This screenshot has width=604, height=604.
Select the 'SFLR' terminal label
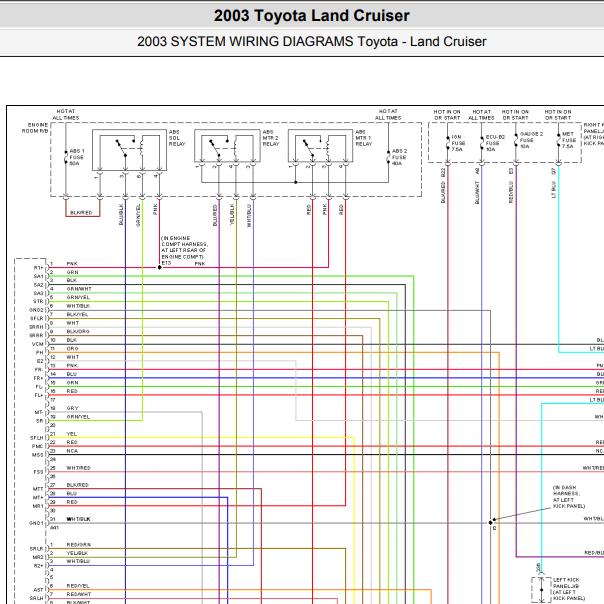point(37,318)
